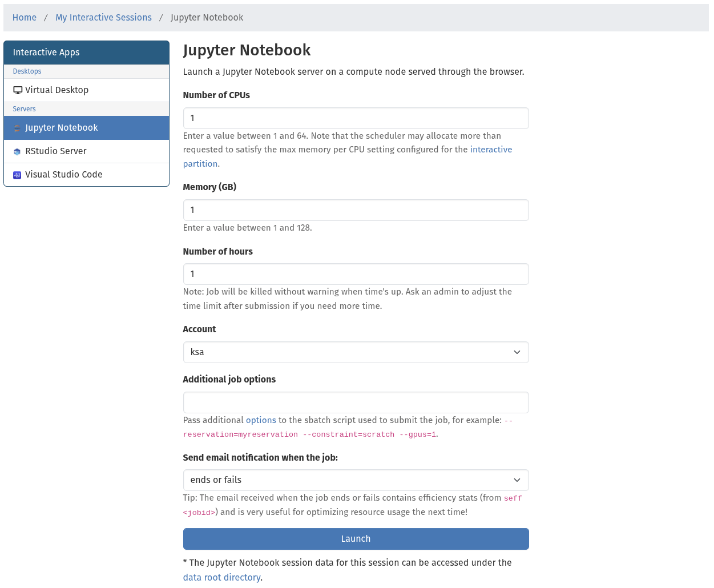Focus the Number of CPUs field
The width and height of the screenshot is (714, 588).
tap(356, 118)
